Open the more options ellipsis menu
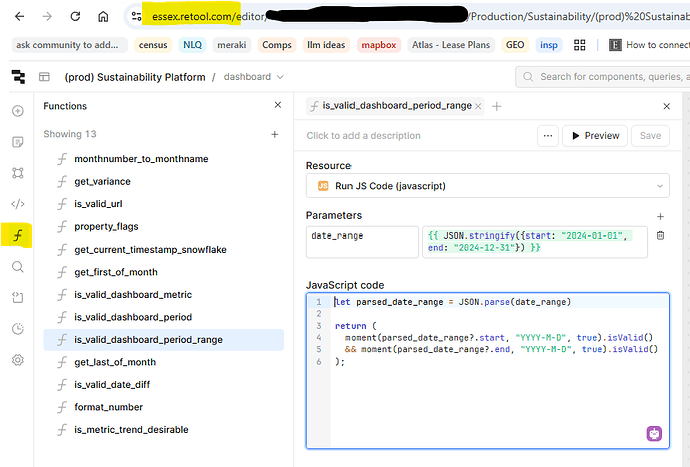This screenshot has height=467, width=690. (548, 136)
